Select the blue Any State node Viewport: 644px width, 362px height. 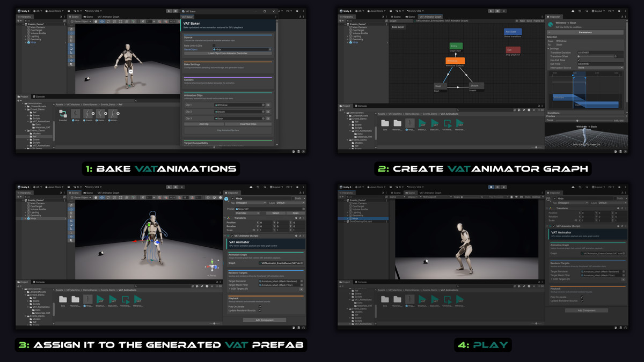(x=513, y=32)
